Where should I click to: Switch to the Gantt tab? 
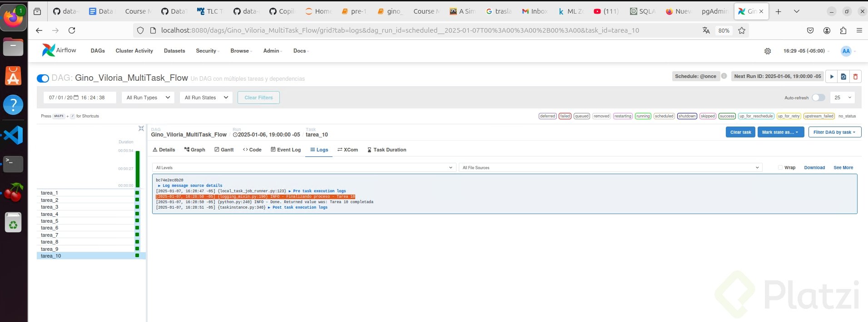coord(224,150)
